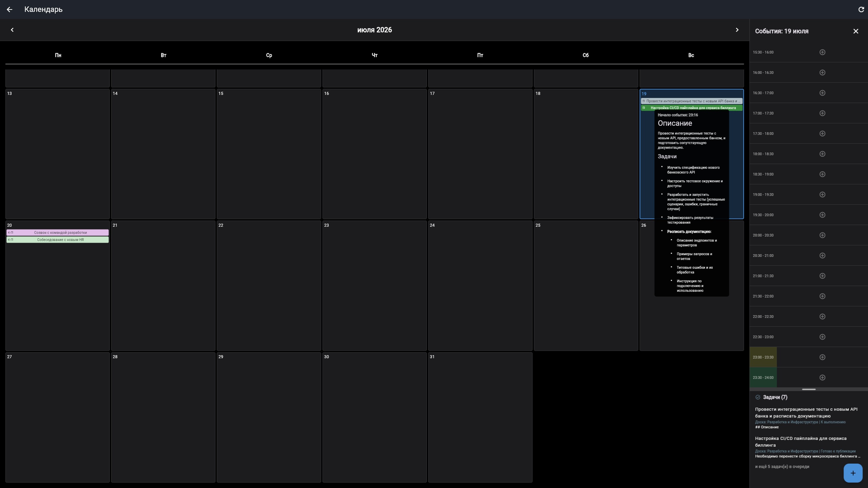
Task: Add an event in the 17:00 - 17:30 slot
Action: [x=822, y=113]
